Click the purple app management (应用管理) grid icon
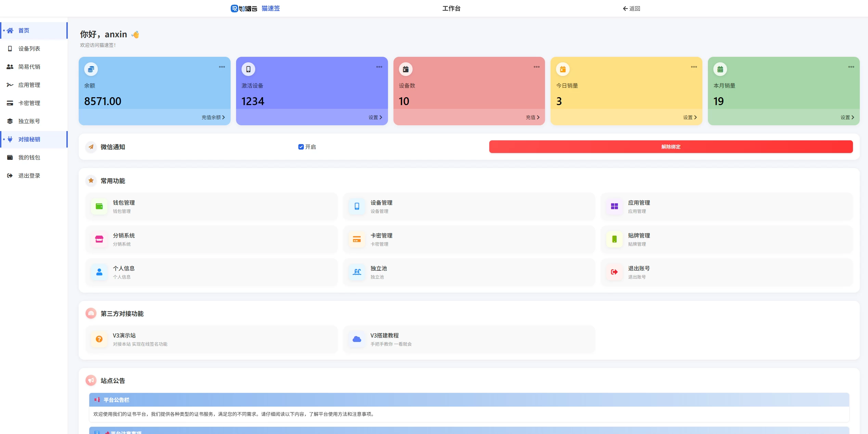Image resolution: width=868 pixels, height=434 pixels. (x=614, y=206)
